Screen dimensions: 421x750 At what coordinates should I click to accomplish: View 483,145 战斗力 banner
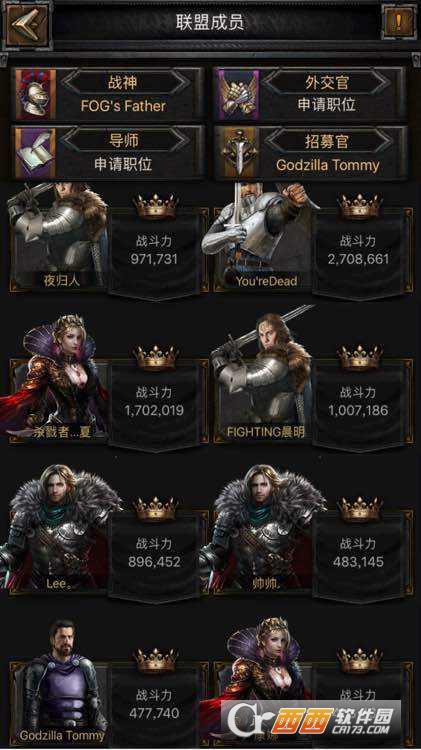[359, 555]
